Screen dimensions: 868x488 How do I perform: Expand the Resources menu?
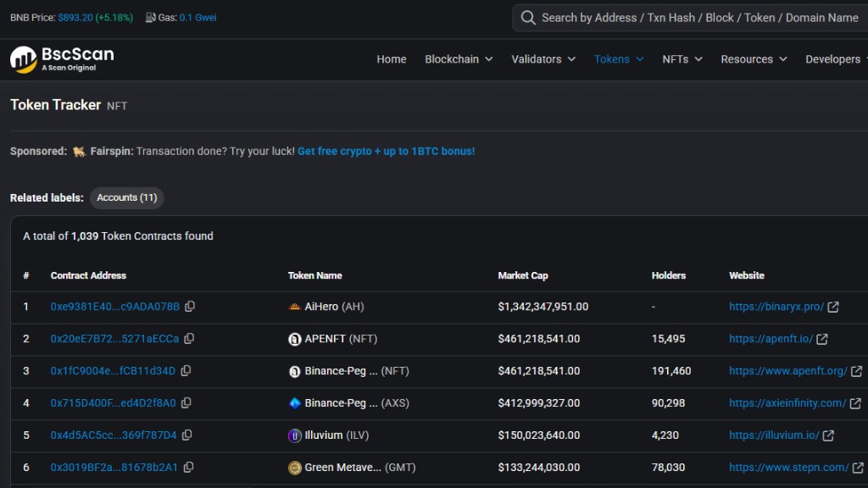coord(754,59)
